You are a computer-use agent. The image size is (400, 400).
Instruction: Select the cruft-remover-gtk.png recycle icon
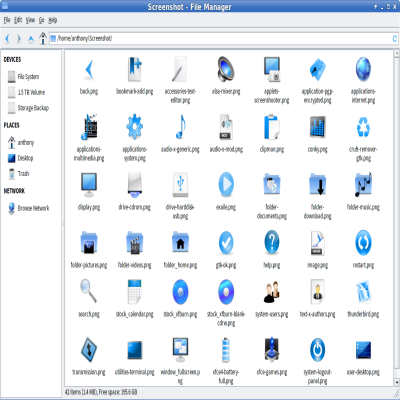363,127
